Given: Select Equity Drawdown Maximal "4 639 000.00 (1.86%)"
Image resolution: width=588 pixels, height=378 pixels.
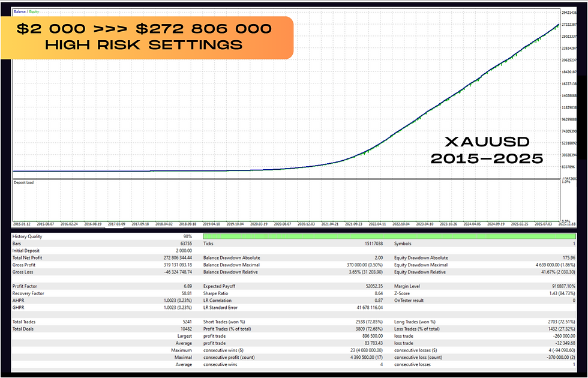Looking at the screenshot, I should (556, 265).
